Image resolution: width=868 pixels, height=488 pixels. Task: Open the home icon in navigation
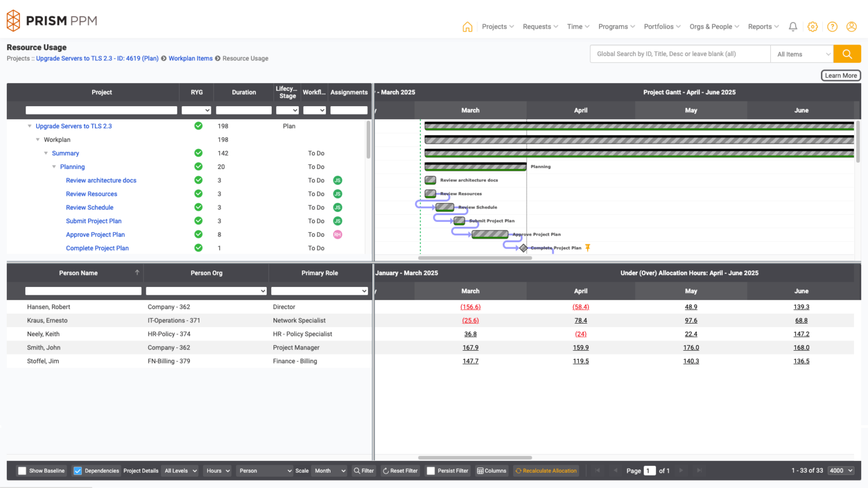click(467, 27)
